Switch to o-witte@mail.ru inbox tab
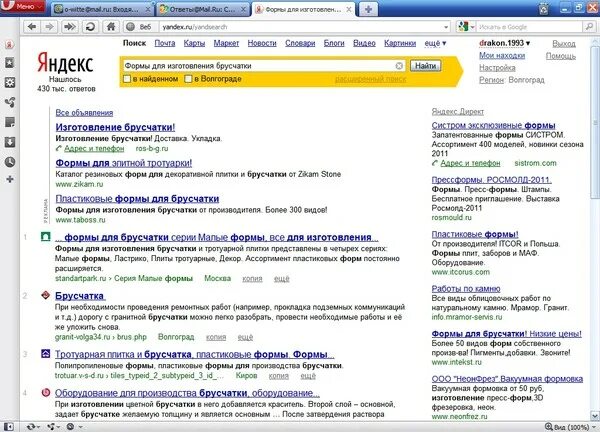Image resolution: width=600 pixels, height=432 pixels. (101, 9)
